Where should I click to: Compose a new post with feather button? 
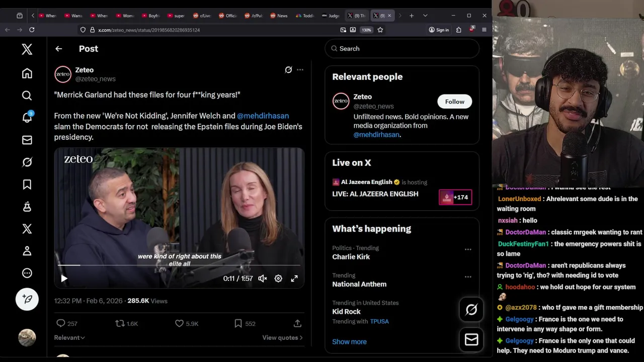pos(27,299)
